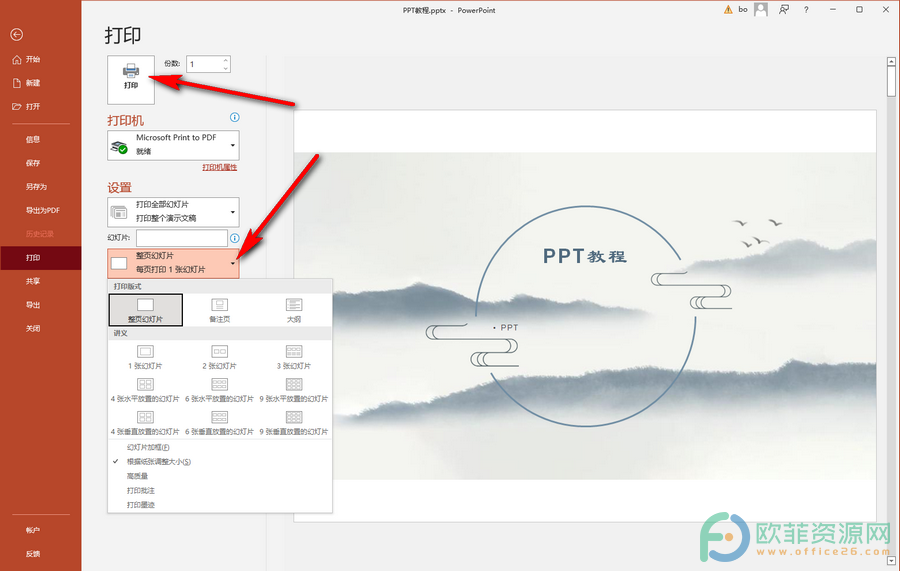Open Help with the question mark icon
The height and width of the screenshot is (571, 900).
[806, 10]
